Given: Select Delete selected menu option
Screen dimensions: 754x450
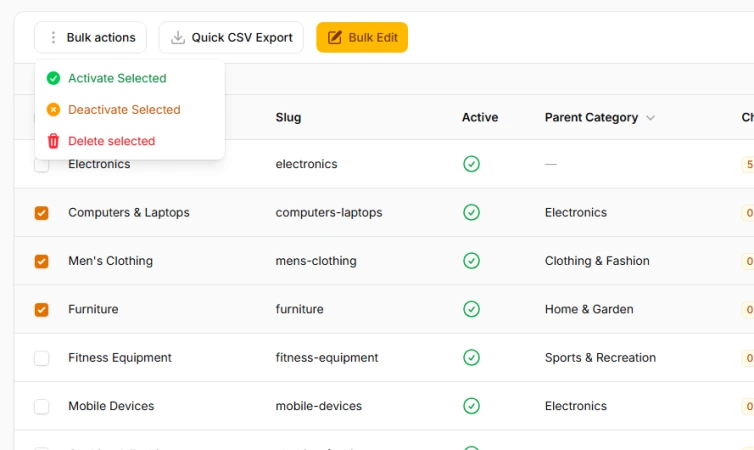Looking at the screenshot, I should tap(111, 141).
